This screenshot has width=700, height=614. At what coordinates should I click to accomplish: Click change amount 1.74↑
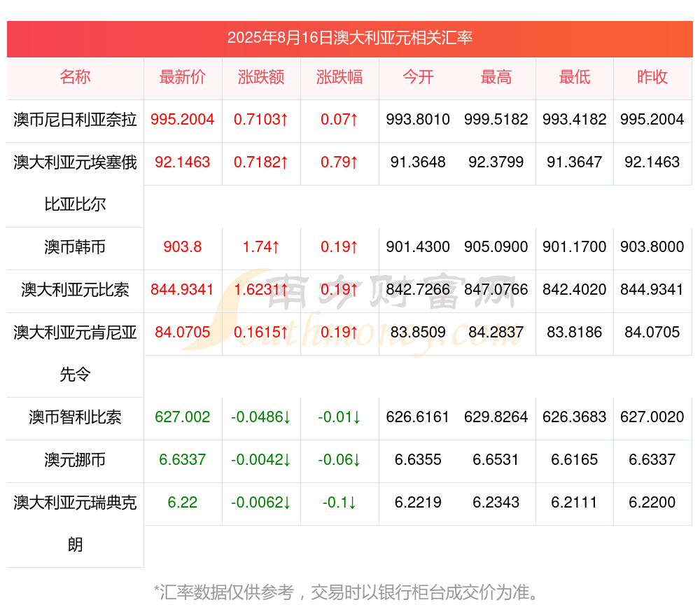(261, 246)
